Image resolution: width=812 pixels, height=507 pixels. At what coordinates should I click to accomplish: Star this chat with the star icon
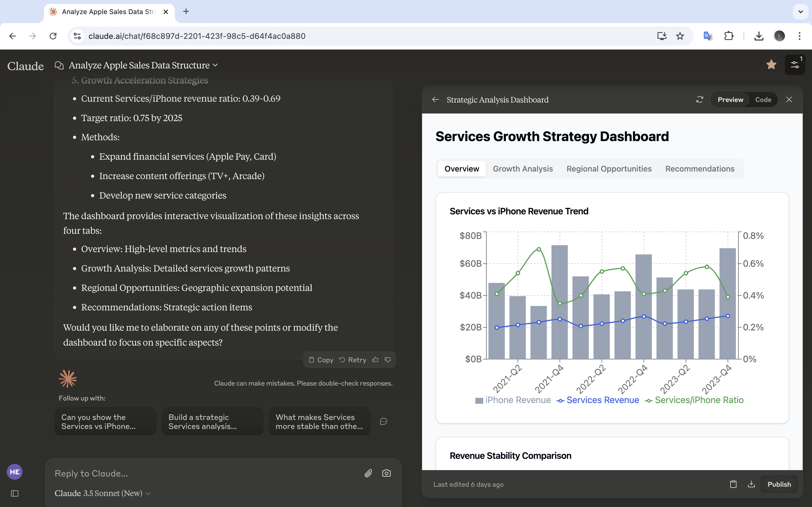pyautogui.click(x=771, y=65)
